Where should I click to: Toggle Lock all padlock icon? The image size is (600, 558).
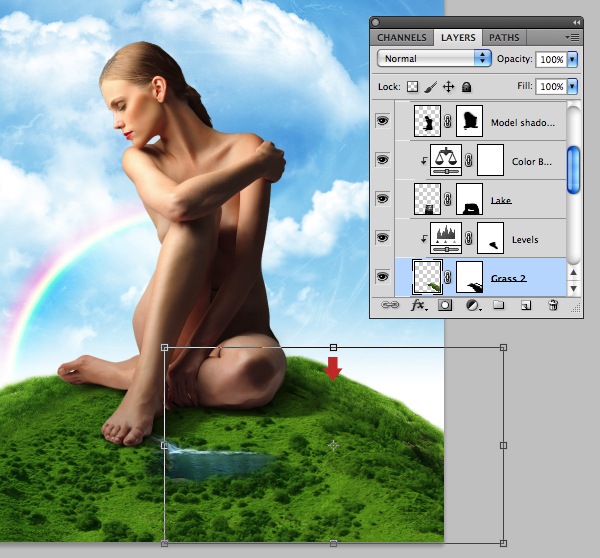point(466,87)
